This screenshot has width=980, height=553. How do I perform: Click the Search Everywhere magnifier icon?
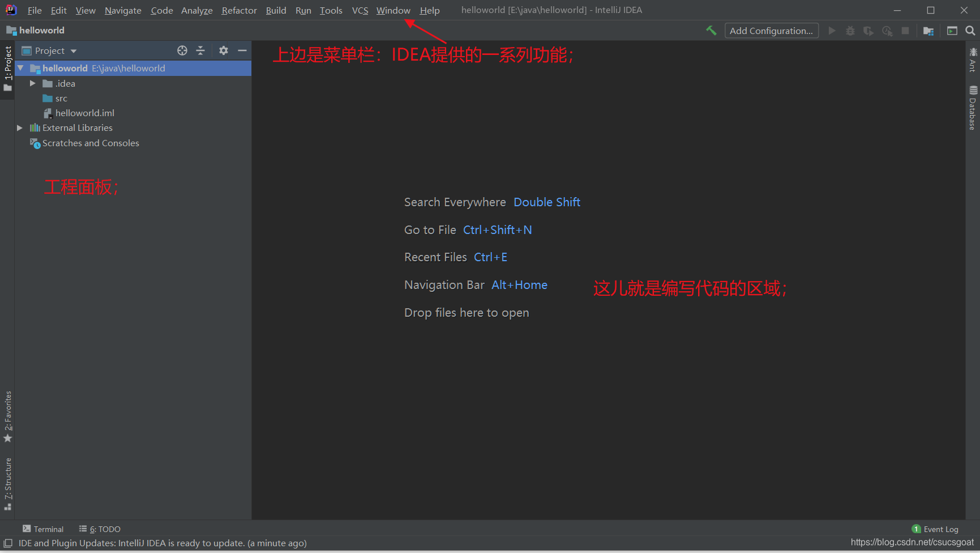coord(970,31)
